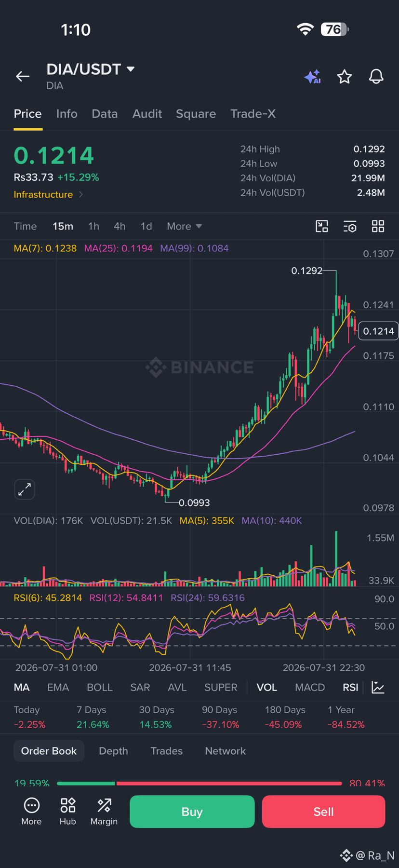Tap the green Buy button
399x868 pixels.
click(x=192, y=812)
